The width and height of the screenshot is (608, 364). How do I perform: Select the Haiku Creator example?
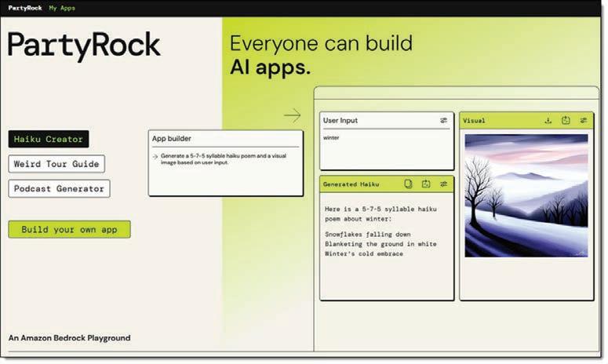click(x=49, y=139)
